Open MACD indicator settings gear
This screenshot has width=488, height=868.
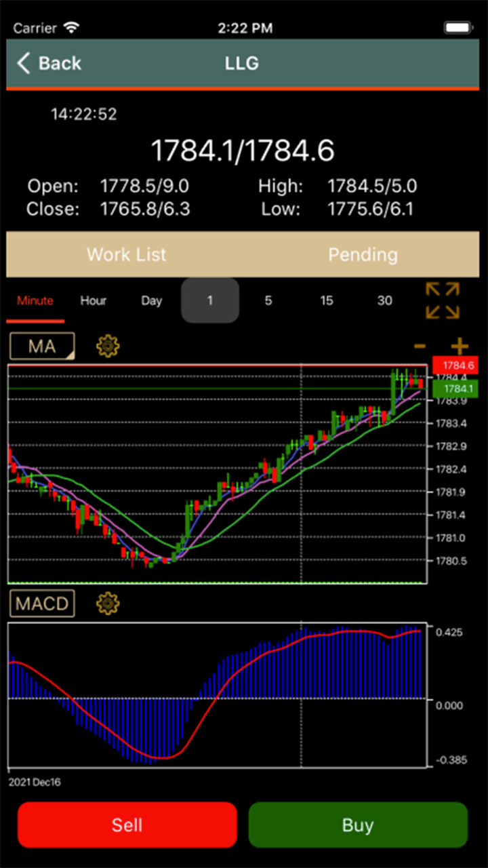(108, 603)
